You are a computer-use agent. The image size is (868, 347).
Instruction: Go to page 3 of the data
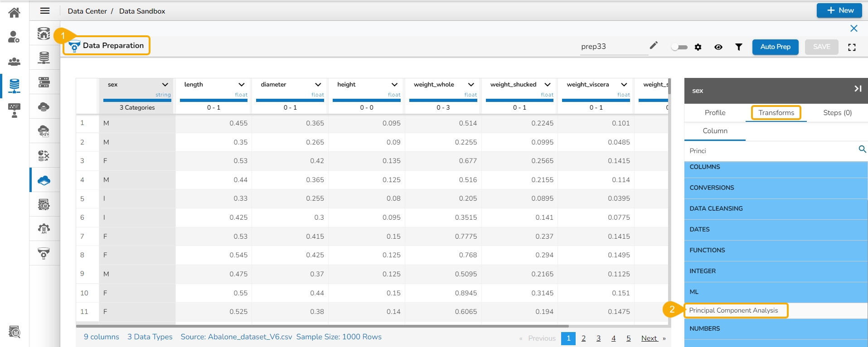coord(598,338)
